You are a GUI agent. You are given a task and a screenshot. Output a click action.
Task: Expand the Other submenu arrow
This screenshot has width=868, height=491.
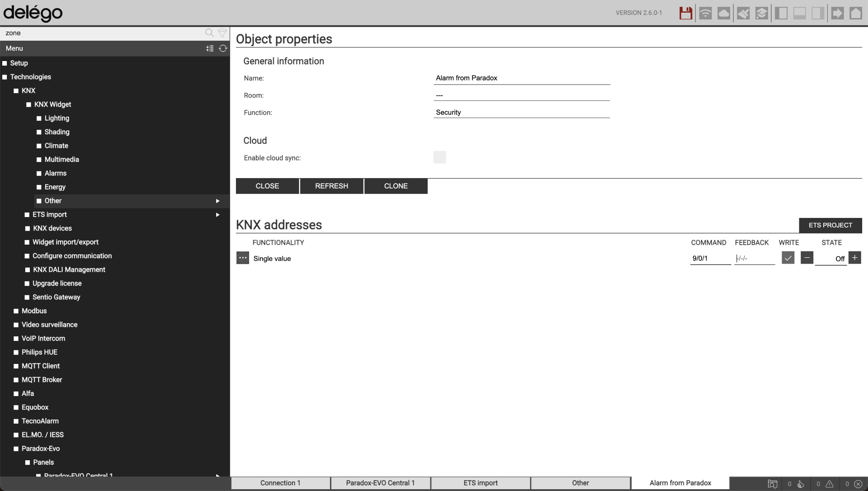pos(217,201)
